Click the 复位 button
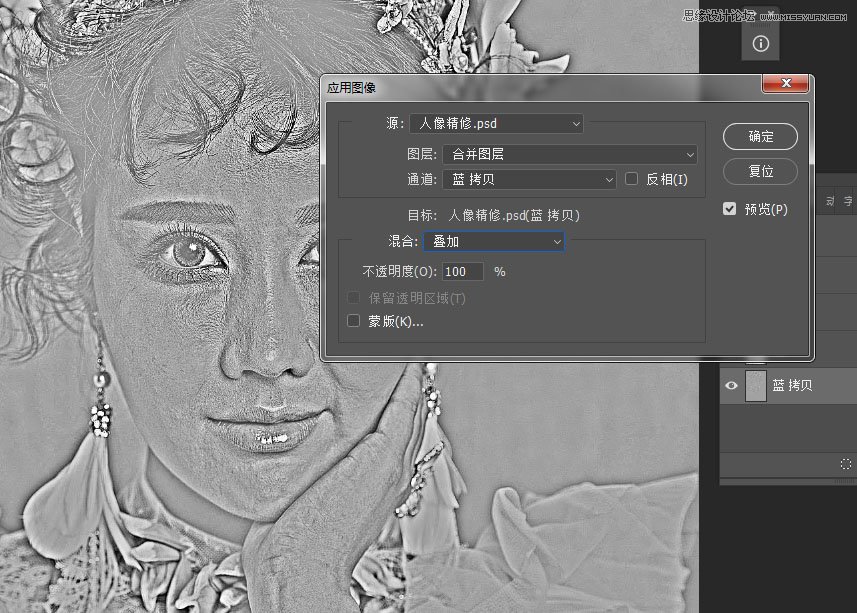The height and width of the screenshot is (613, 857). 760,172
